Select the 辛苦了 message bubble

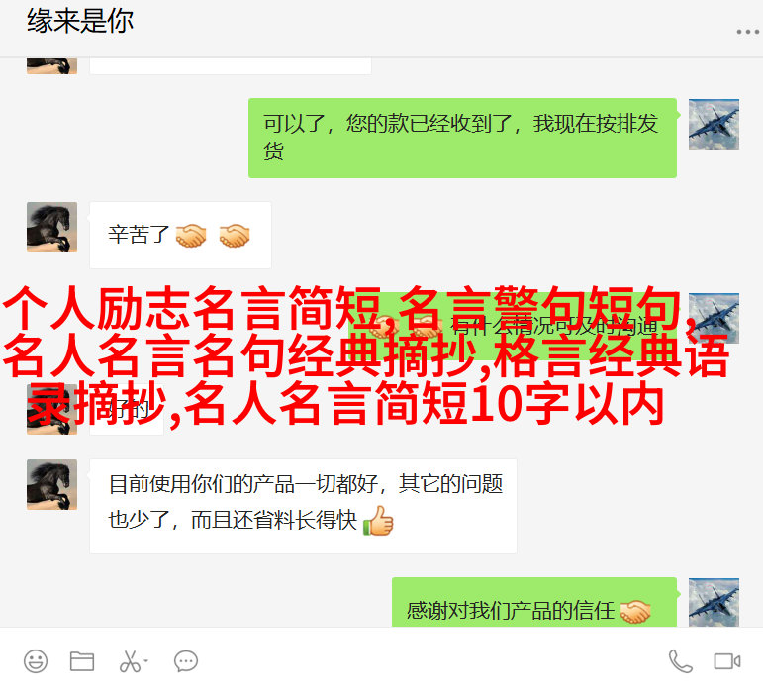(180, 235)
